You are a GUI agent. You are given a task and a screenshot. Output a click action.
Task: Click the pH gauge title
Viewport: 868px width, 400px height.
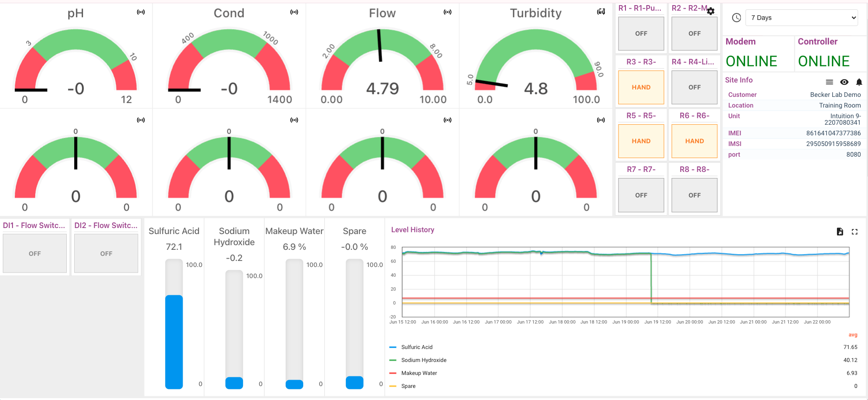(x=76, y=13)
